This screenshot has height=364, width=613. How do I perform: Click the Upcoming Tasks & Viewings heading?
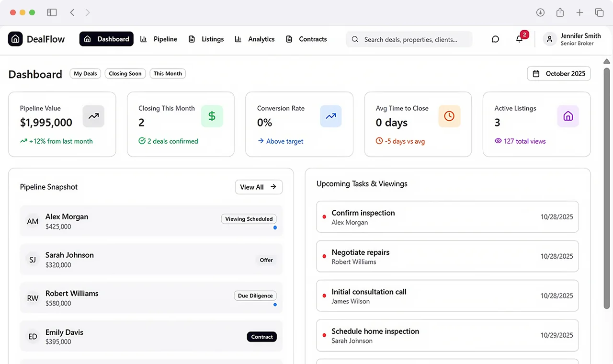coord(362,183)
